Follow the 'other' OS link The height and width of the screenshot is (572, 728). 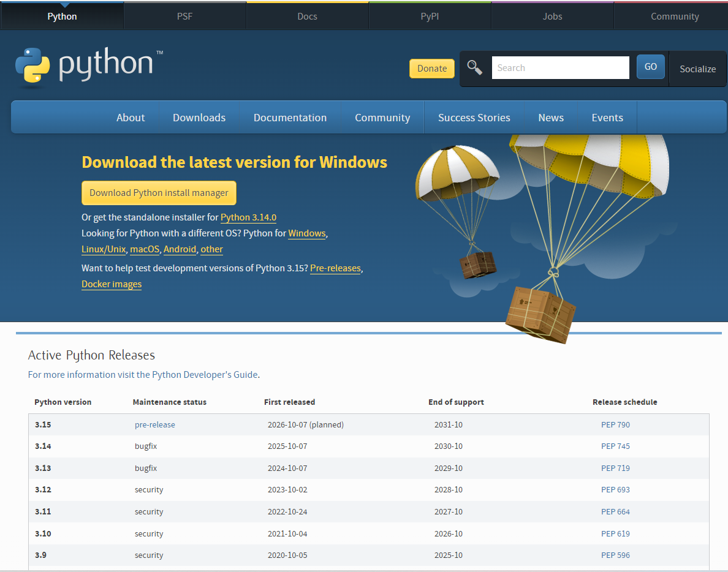pos(211,249)
